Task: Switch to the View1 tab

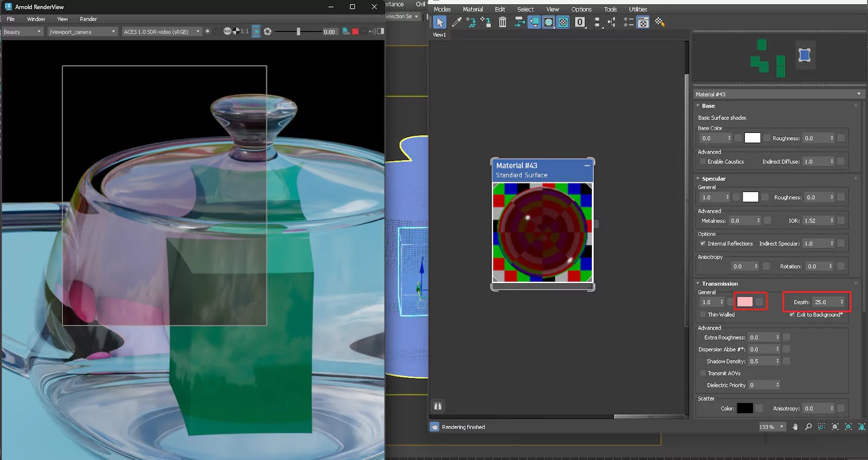Action: click(x=439, y=35)
